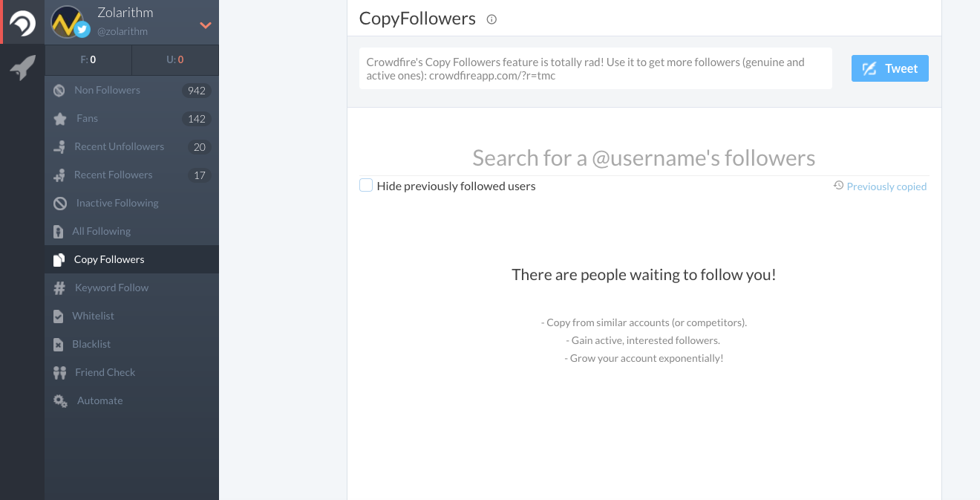Screen dimensions: 980x500
Task: Click the CopyFollowers info icon
Action: click(491, 19)
